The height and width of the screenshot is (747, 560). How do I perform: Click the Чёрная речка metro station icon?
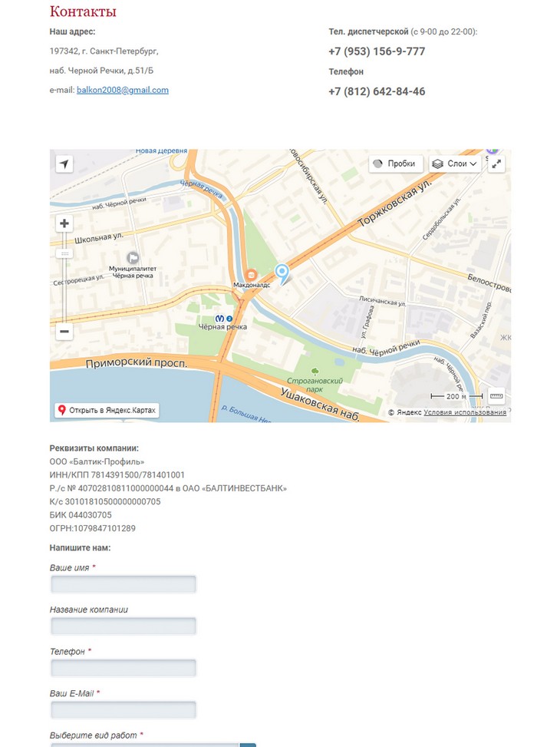(219, 319)
